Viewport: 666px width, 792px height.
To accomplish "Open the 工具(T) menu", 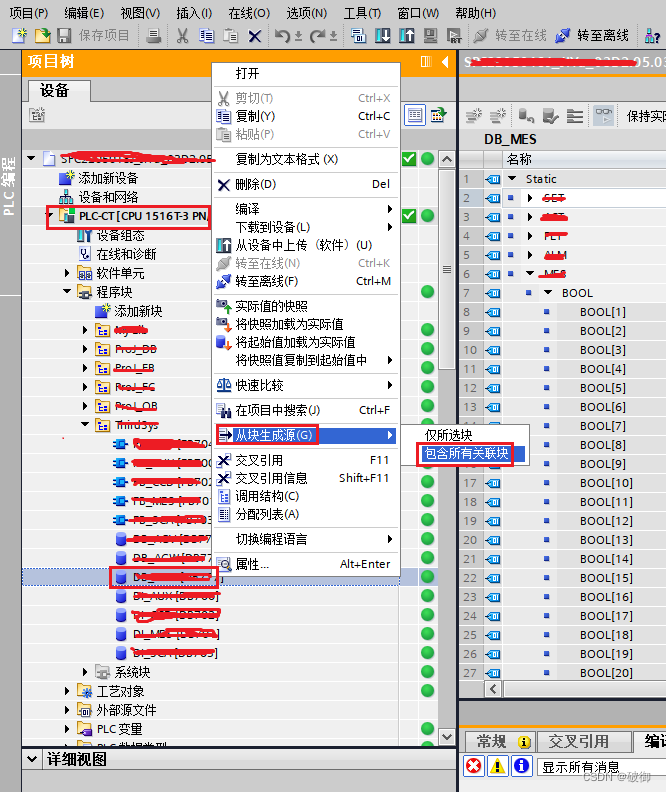I will click(x=362, y=13).
